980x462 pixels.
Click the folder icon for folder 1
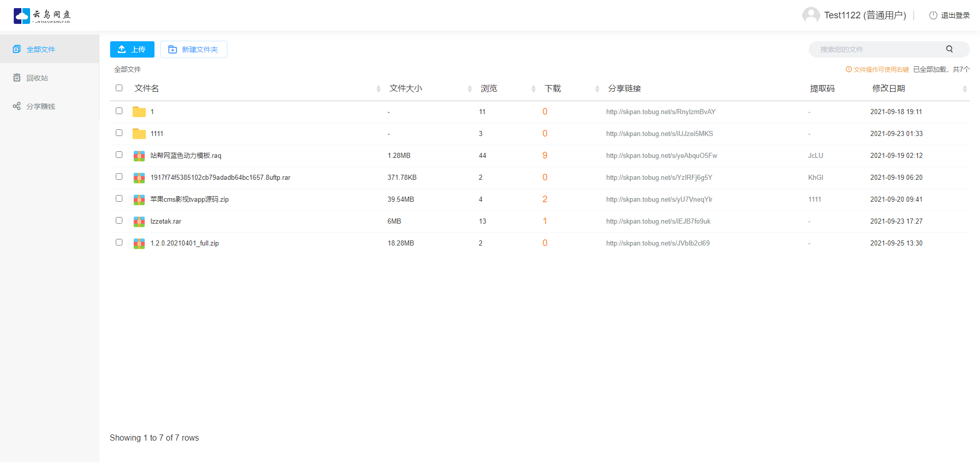pos(139,112)
